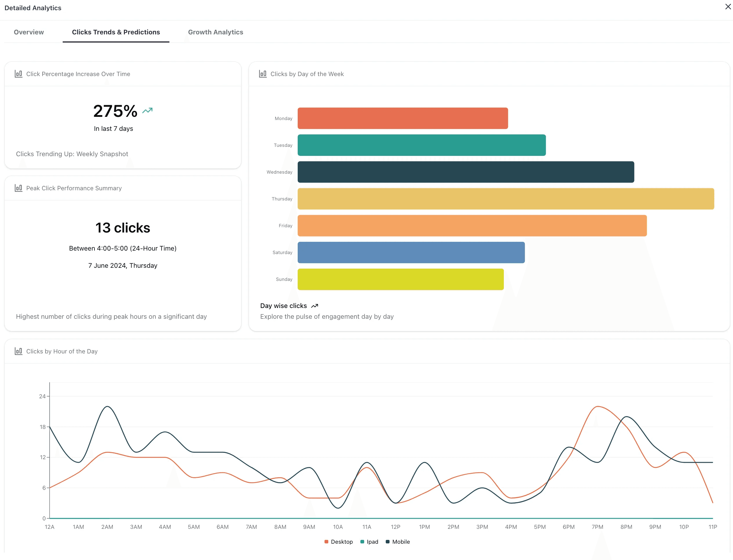Click the Saturday blue bar
733x560 pixels.
(x=411, y=252)
